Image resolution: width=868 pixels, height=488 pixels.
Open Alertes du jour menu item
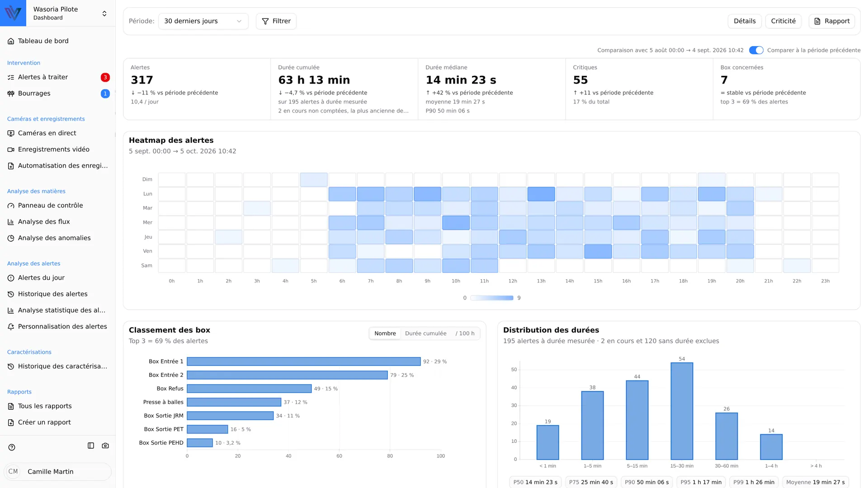pyautogui.click(x=57, y=278)
